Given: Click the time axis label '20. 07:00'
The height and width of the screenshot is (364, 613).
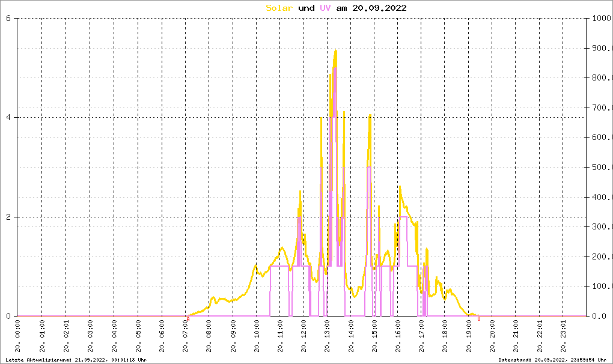Looking at the screenshot, I should [x=185, y=336].
